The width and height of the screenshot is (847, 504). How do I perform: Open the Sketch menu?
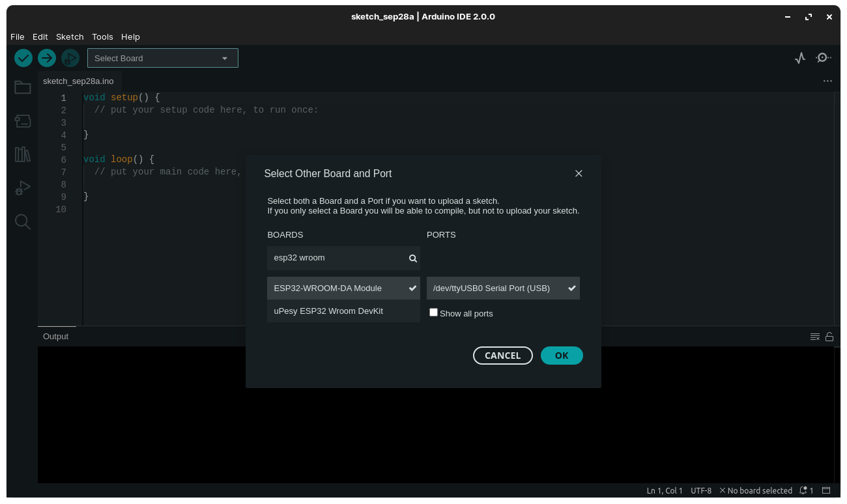[x=70, y=36]
